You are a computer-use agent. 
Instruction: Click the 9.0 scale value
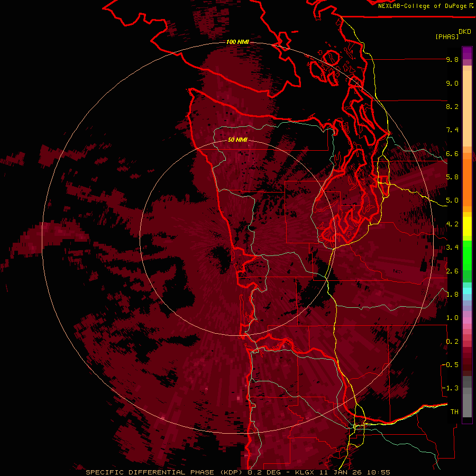point(452,84)
